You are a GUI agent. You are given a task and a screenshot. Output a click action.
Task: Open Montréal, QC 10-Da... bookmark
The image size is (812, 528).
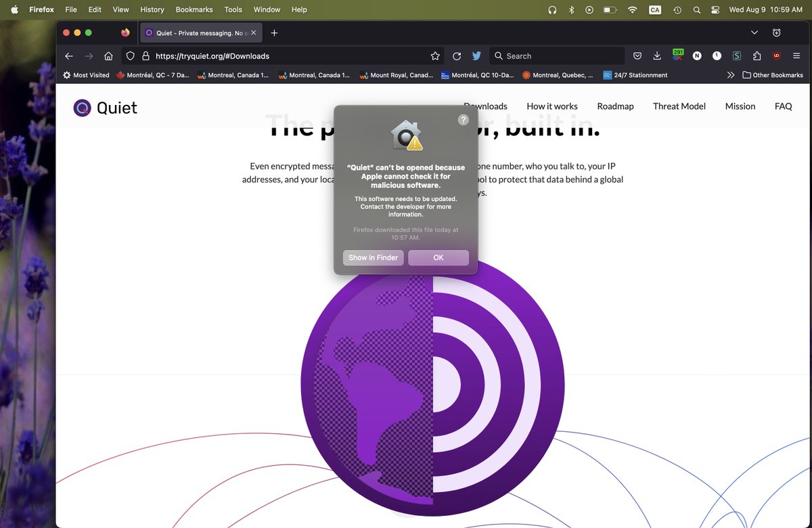478,75
